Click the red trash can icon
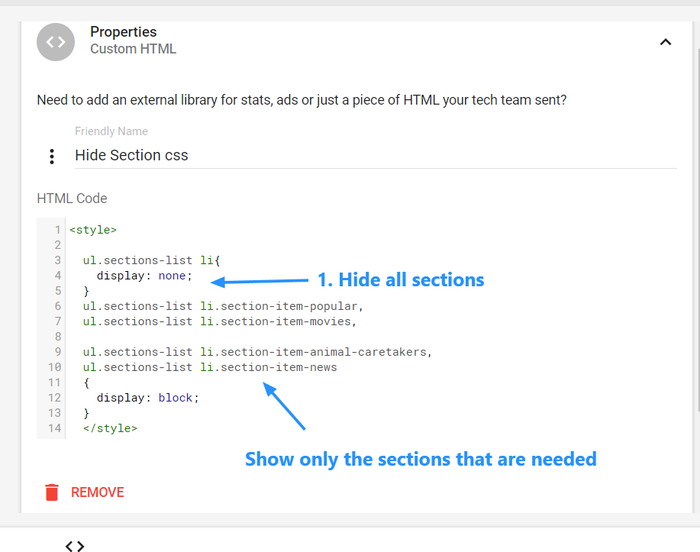 pos(52,492)
